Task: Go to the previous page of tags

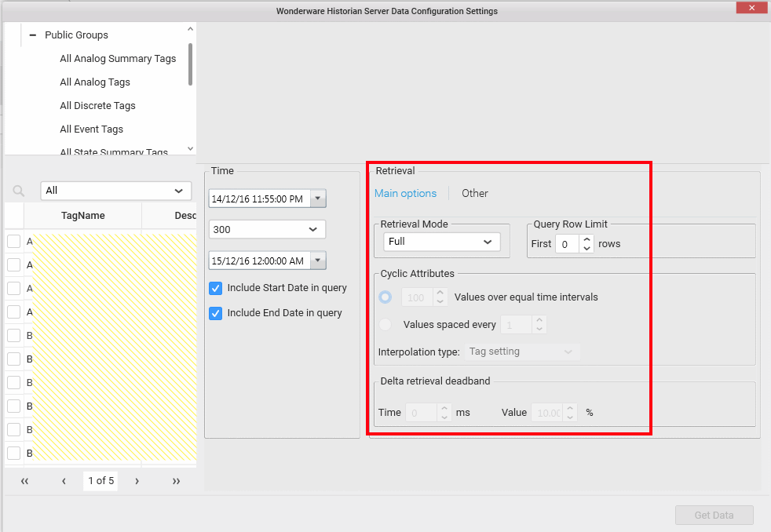Action: click(x=64, y=481)
